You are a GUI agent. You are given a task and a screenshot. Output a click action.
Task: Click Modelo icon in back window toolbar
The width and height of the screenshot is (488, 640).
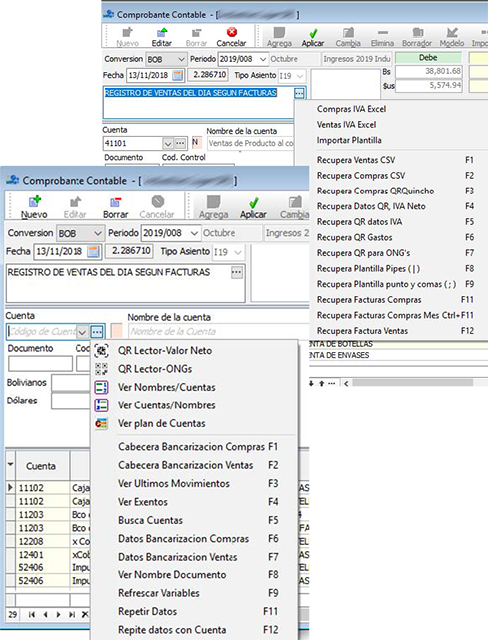(452, 32)
